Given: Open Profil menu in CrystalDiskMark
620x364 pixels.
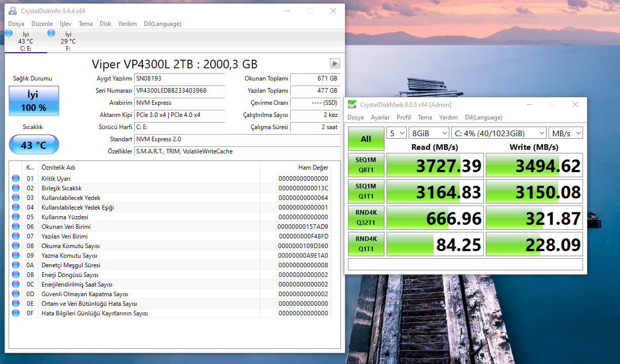Looking at the screenshot, I should [404, 117].
